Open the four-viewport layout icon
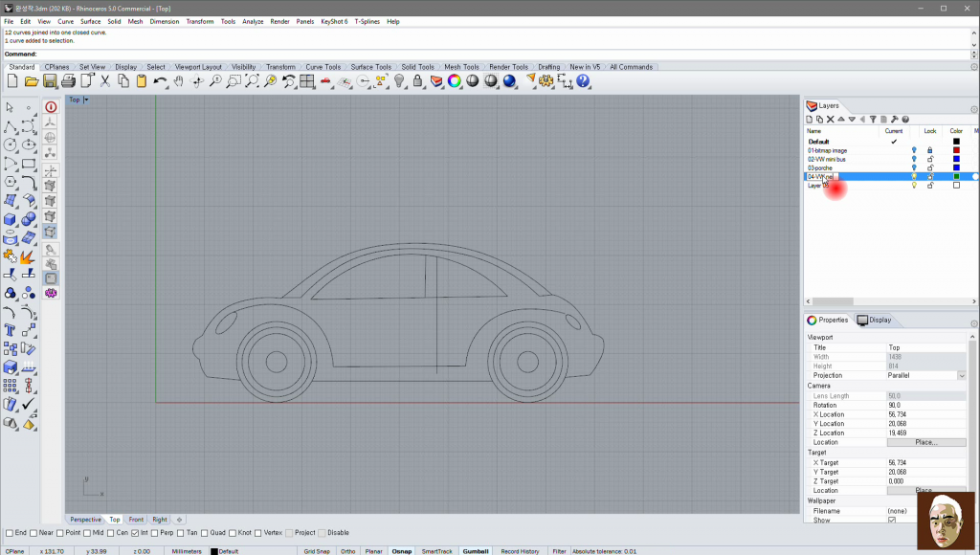Image resolution: width=980 pixels, height=555 pixels. point(307,81)
